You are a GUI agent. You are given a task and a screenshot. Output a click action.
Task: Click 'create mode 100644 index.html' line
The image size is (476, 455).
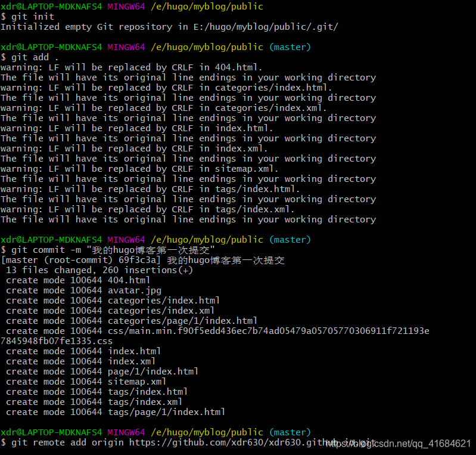click(x=83, y=351)
